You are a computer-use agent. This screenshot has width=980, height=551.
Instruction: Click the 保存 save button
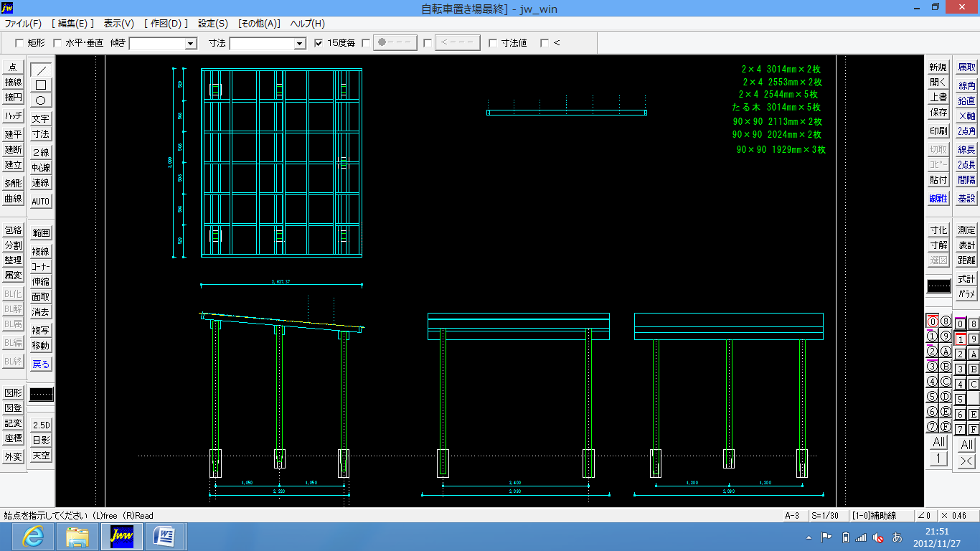[x=938, y=113]
